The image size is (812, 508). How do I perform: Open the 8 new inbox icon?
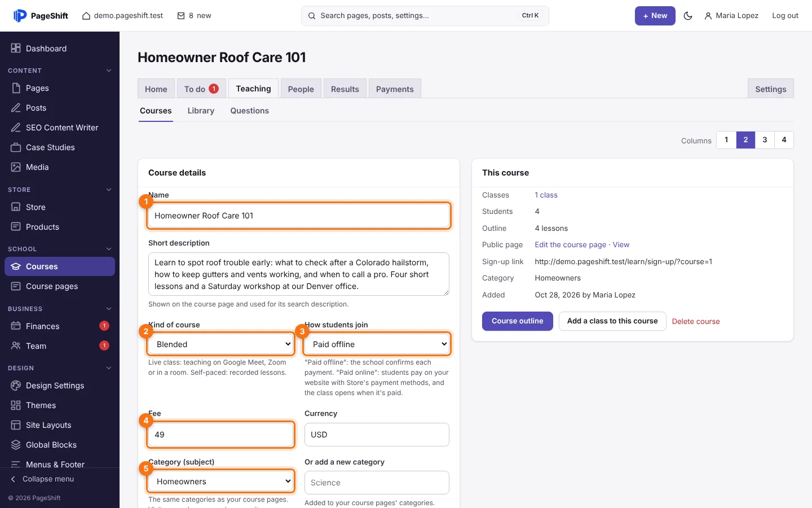(181, 16)
